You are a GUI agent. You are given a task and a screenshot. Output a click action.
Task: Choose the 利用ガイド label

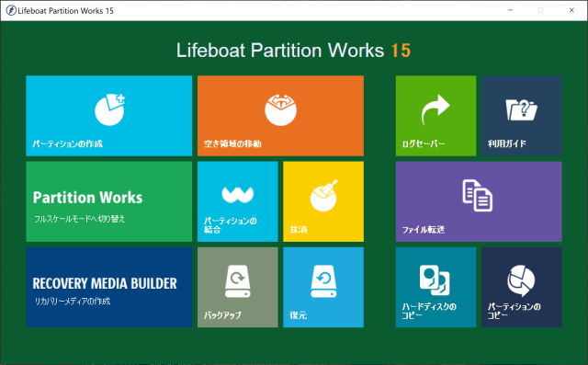507,143
